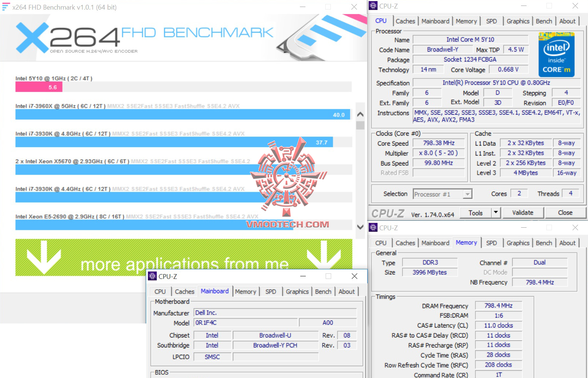This screenshot has width=588, height=378.
Task: Click the CPU-Z icon in the Mainboard window title bar
Action: (152, 276)
